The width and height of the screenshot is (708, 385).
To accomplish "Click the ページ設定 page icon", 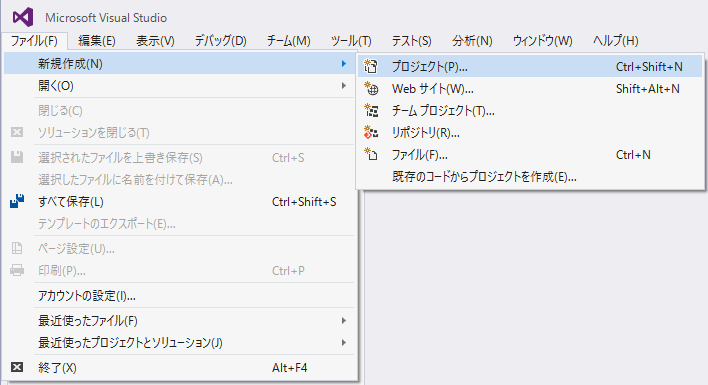I will point(17,248).
